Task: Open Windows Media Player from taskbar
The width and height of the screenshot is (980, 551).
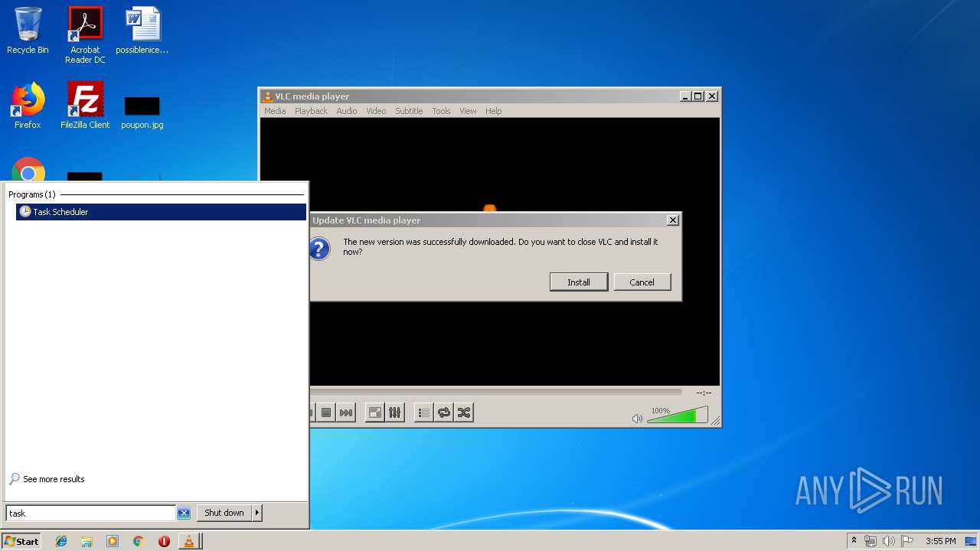Action: coord(113,541)
